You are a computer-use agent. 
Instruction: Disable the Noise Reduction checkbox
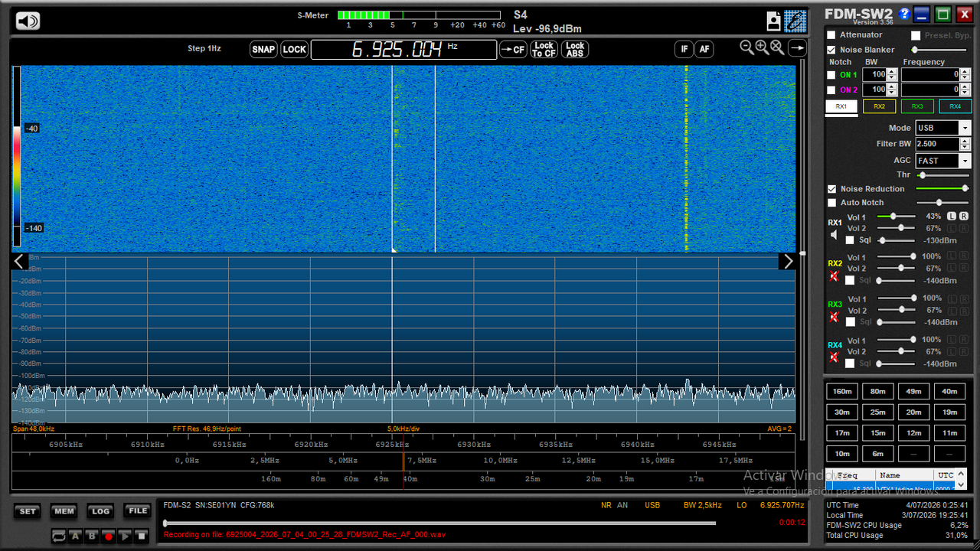pyautogui.click(x=831, y=189)
